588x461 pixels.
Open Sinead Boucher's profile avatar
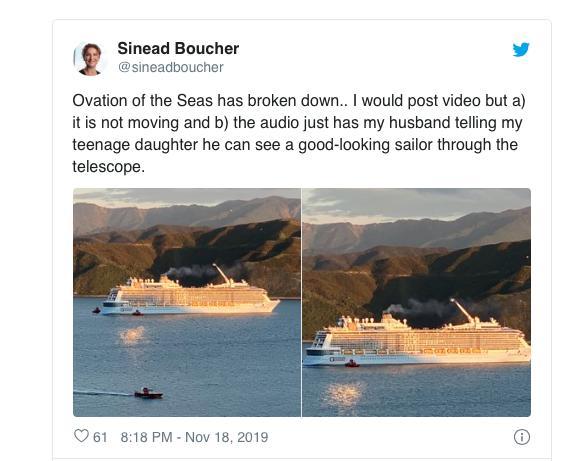click(90, 59)
